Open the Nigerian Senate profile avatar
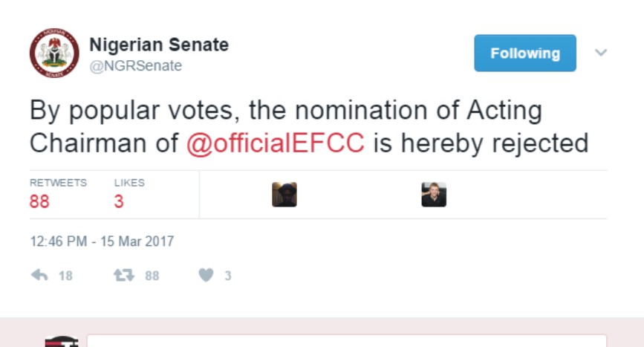The width and height of the screenshot is (644, 347). [54, 53]
